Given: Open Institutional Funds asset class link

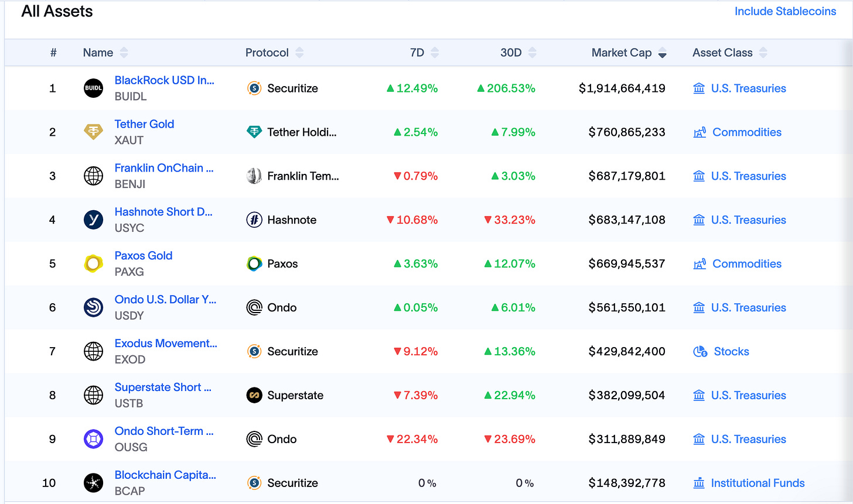Looking at the screenshot, I should 758,484.
